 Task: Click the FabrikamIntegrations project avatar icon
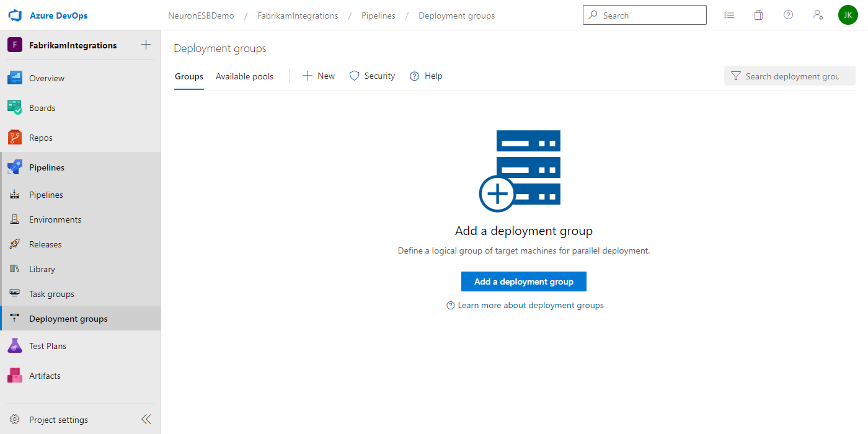(15, 45)
